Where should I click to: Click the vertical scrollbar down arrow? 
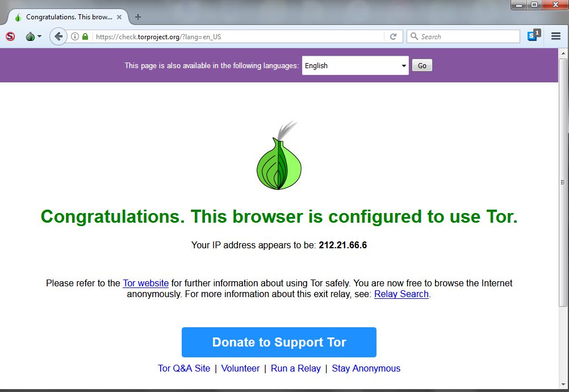(563, 385)
